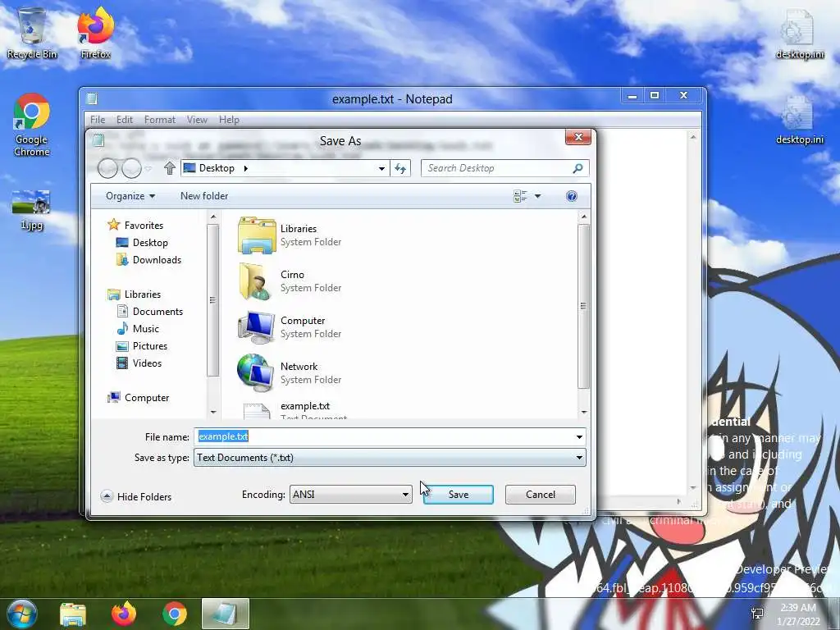The width and height of the screenshot is (840, 630).
Task: Click the Notepad taskbar button
Action: [x=226, y=614]
